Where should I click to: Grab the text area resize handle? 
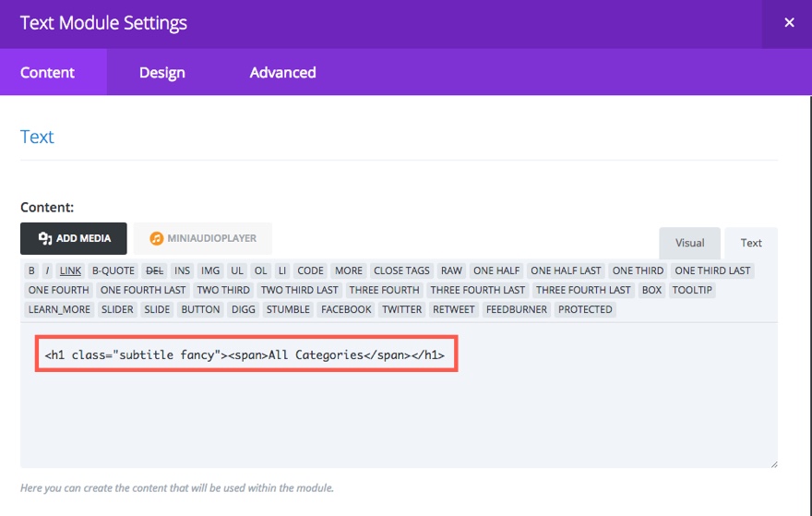pyautogui.click(x=773, y=463)
